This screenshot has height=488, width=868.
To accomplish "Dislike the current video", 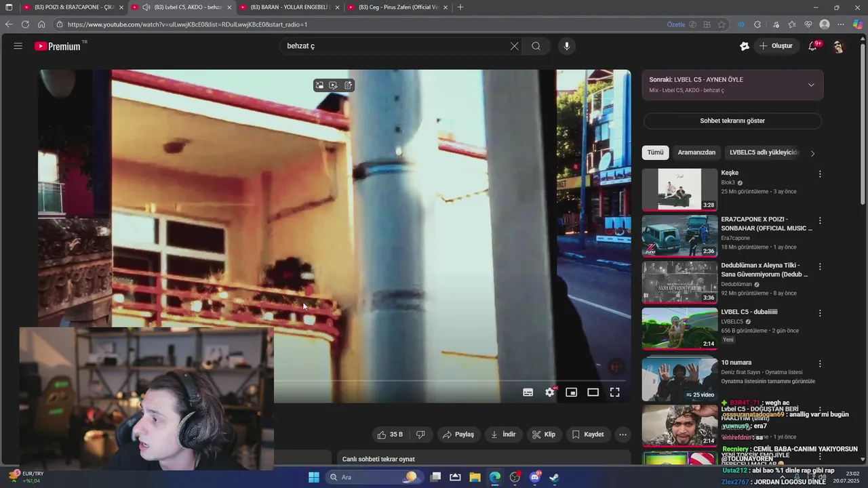I will 420,434.
